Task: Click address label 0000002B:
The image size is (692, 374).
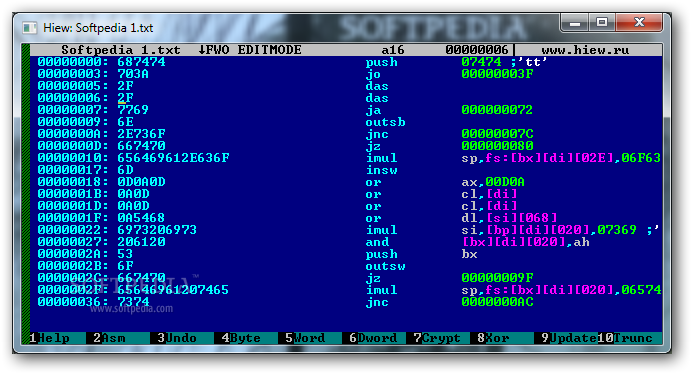Action: click(73, 266)
